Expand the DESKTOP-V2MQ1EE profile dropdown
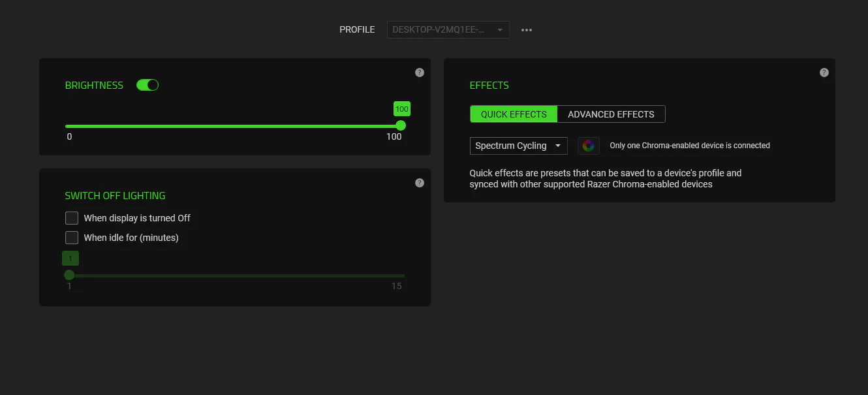 tap(448, 30)
